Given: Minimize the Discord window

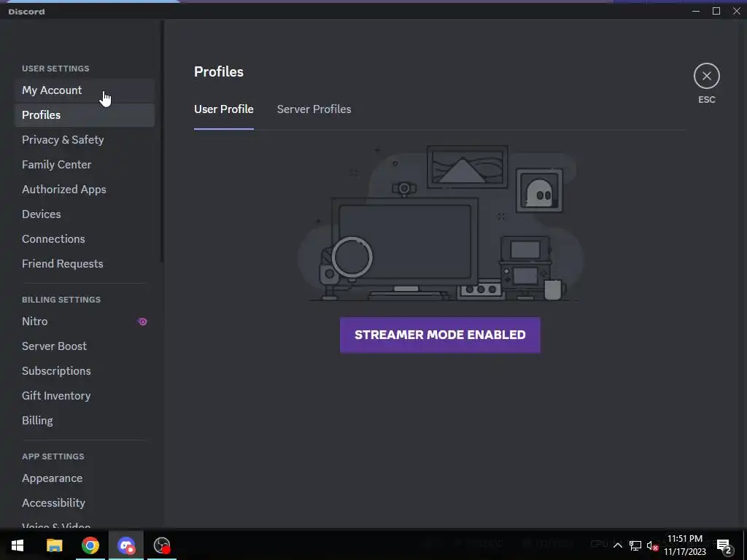Looking at the screenshot, I should click(x=696, y=11).
